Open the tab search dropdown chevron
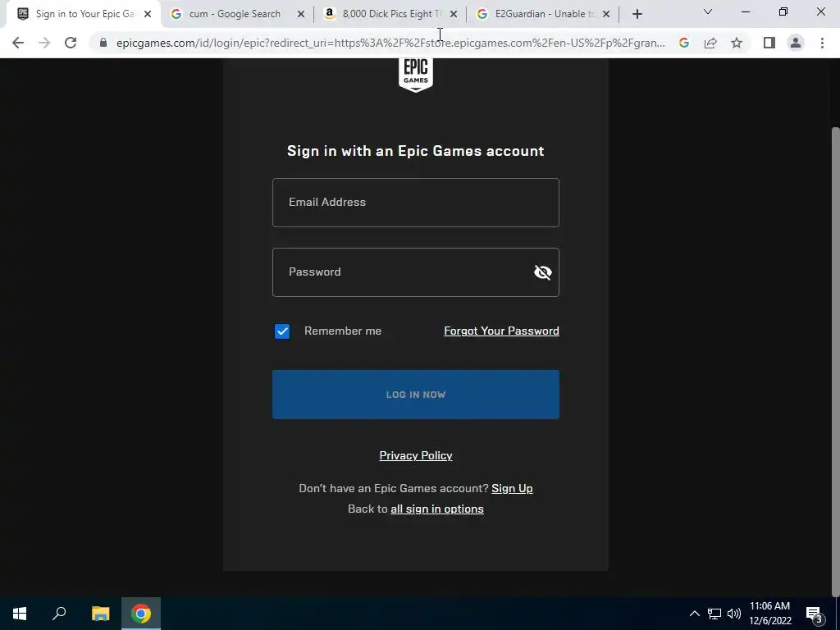The width and height of the screenshot is (840, 630). coord(708,11)
